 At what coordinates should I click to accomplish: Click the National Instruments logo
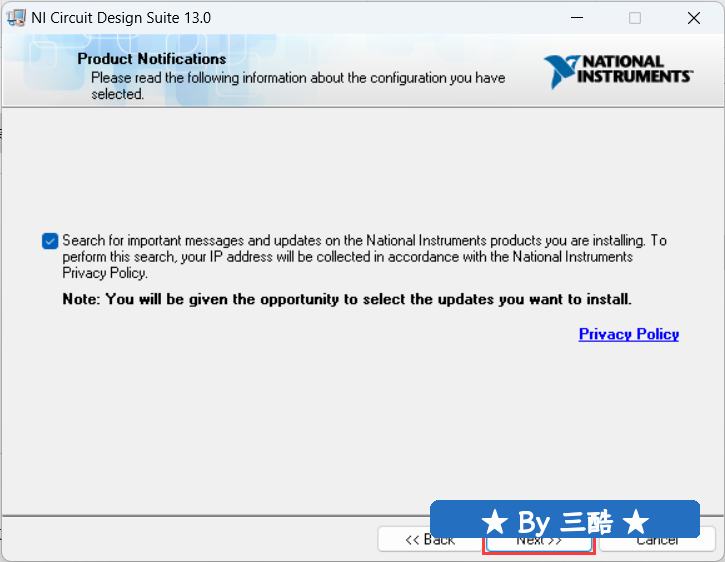[x=618, y=70]
